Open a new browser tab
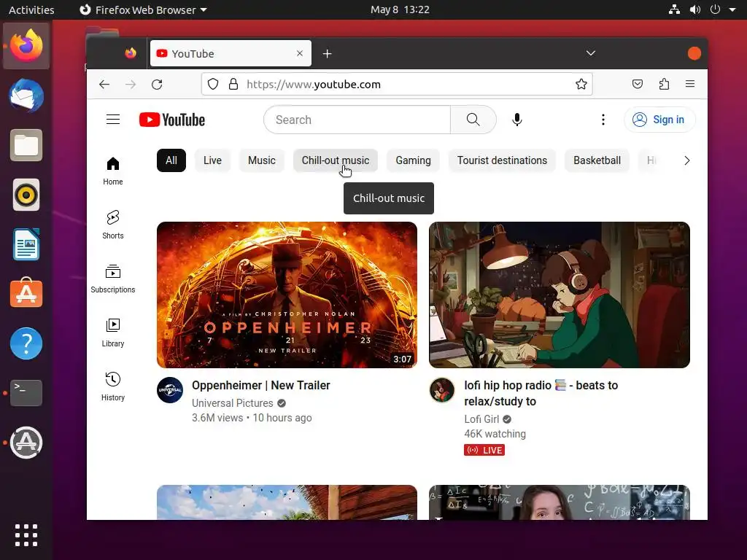The width and height of the screenshot is (747, 560). click(327, 54)
